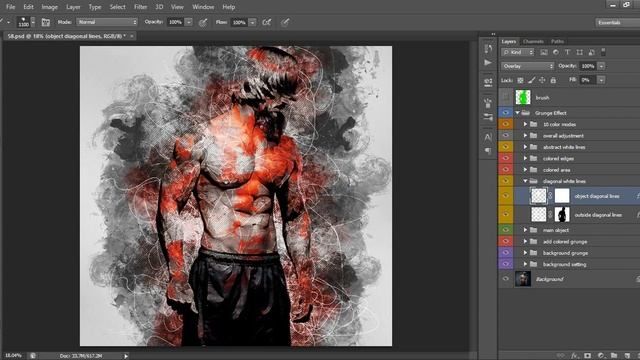Open the File menu

pos(11,7)
